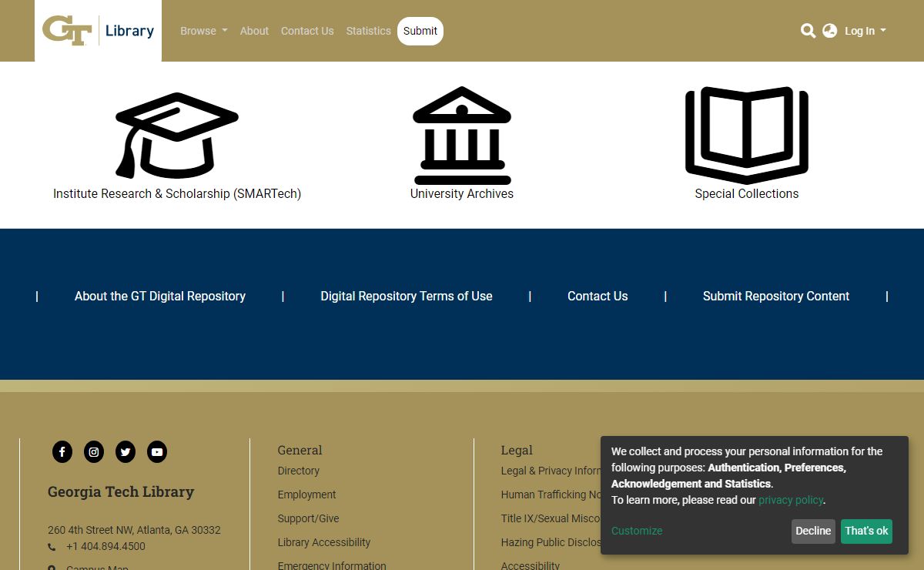Open the Human Trafficking Notice link
Screen dimensions: 924x570
coord(551,495)
